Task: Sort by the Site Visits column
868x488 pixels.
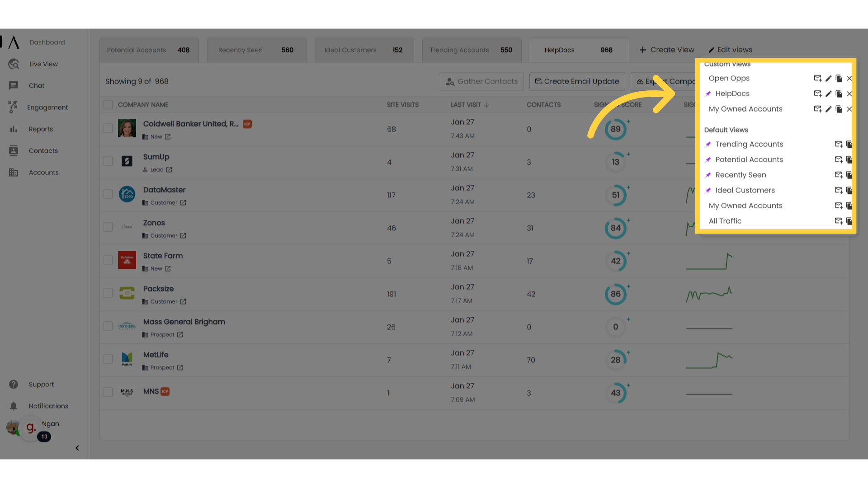Action: [403, 105]
